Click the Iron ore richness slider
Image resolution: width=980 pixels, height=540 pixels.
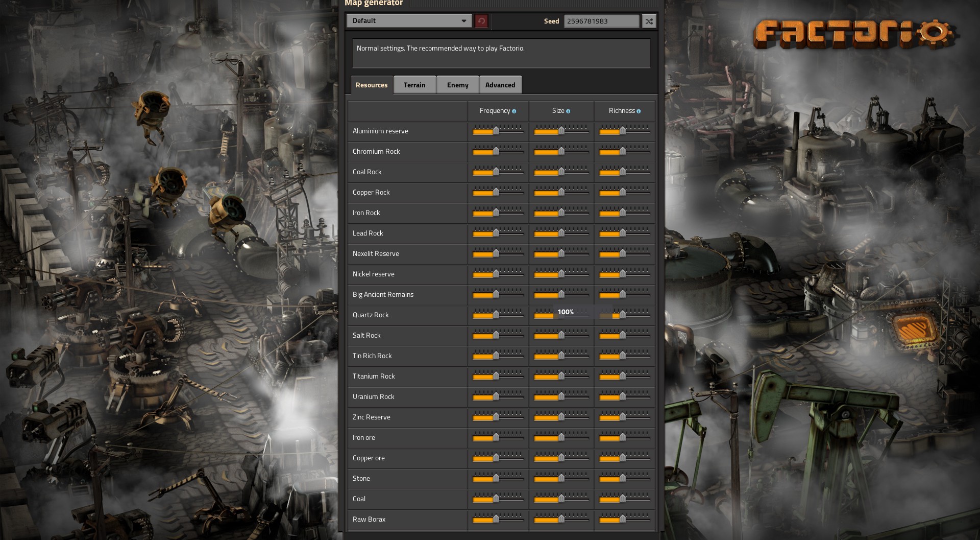[625, 438]
